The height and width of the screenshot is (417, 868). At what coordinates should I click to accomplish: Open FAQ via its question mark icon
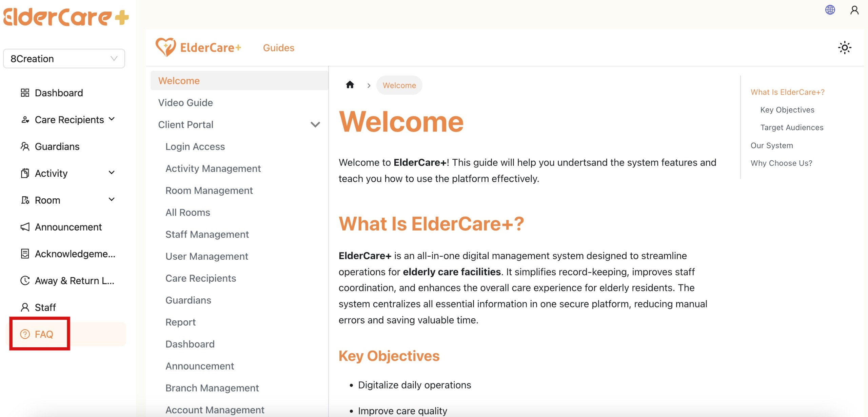tap(24, 334)
